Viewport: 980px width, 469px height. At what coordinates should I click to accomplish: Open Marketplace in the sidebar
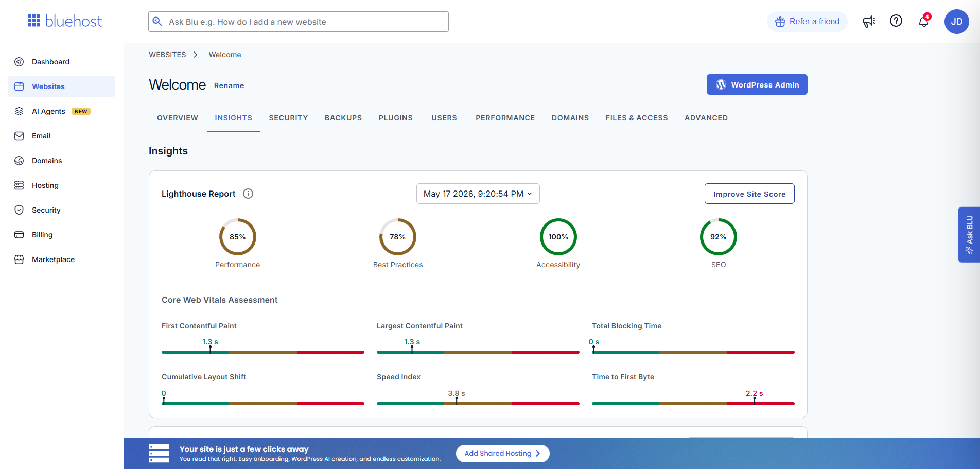pyautogui.click(x=62, y=259)
